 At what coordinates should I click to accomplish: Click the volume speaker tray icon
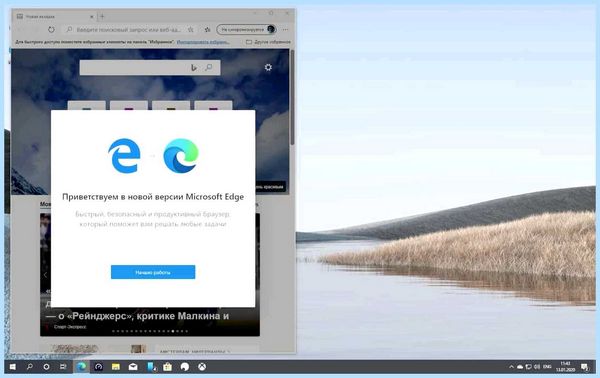tap(537, 367)
